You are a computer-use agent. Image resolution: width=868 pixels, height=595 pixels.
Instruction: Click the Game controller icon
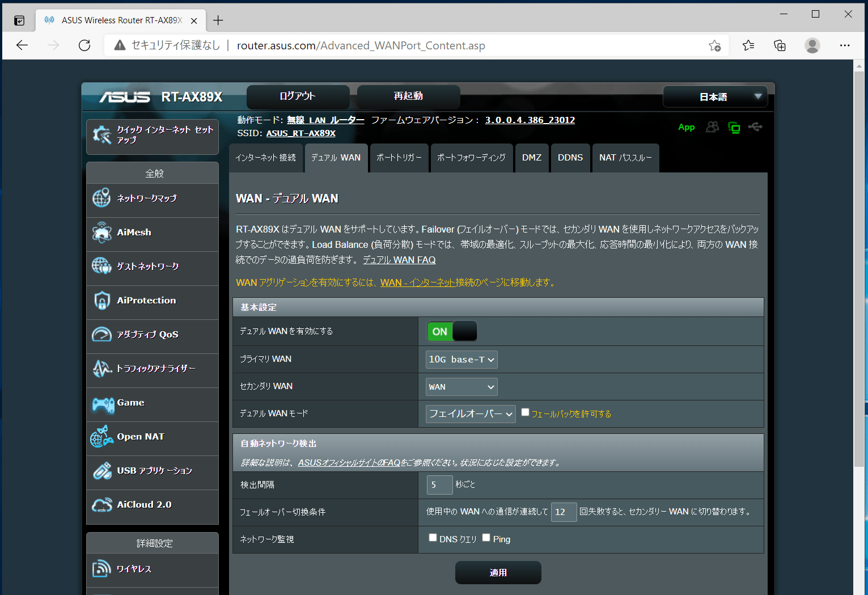[103, 404]
